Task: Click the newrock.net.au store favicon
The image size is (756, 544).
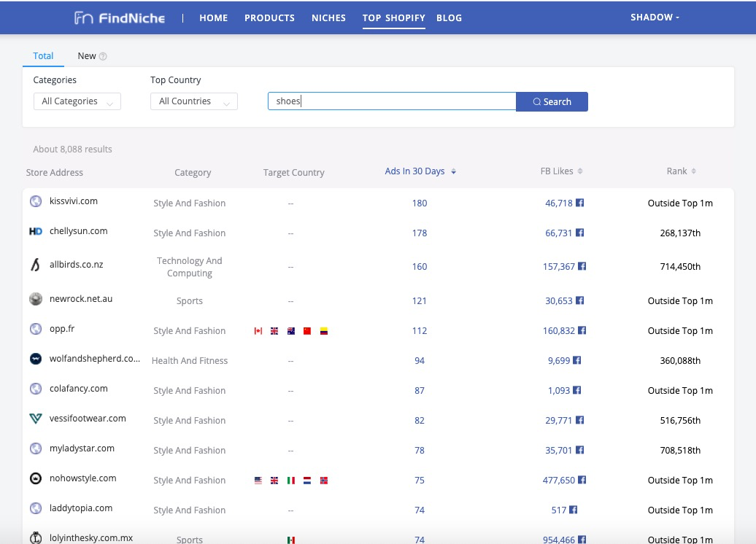Action: (36, 299)
